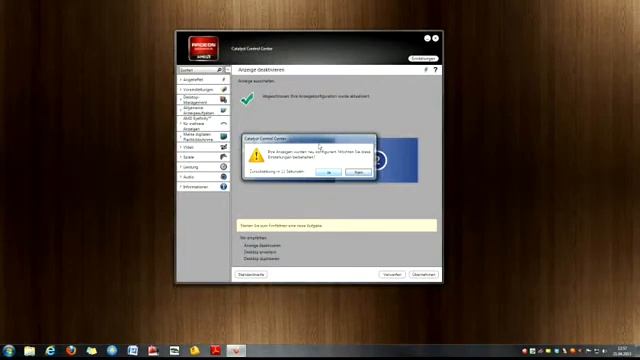Click the AMD Eyefinity row icon
This screenshot has width=640, height=360.
224,123
